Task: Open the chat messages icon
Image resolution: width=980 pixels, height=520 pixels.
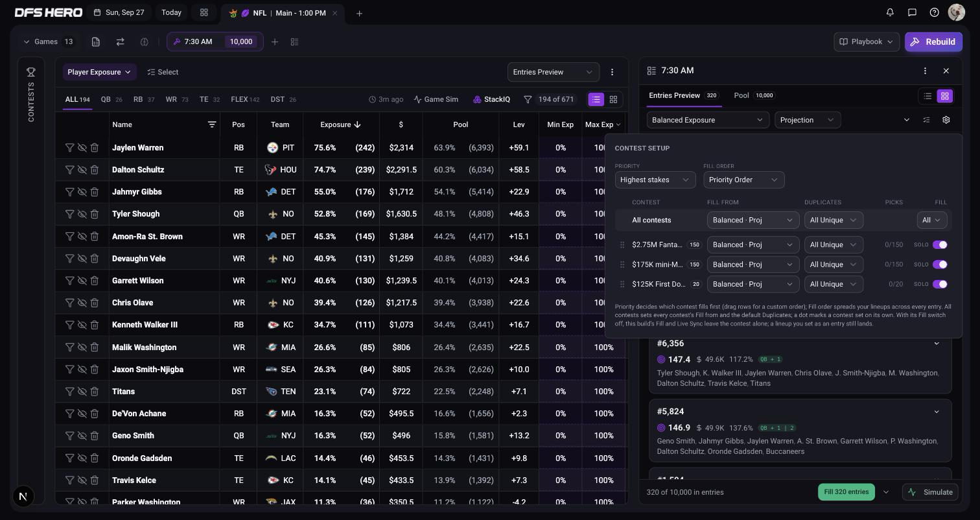Action: point(912,12)
